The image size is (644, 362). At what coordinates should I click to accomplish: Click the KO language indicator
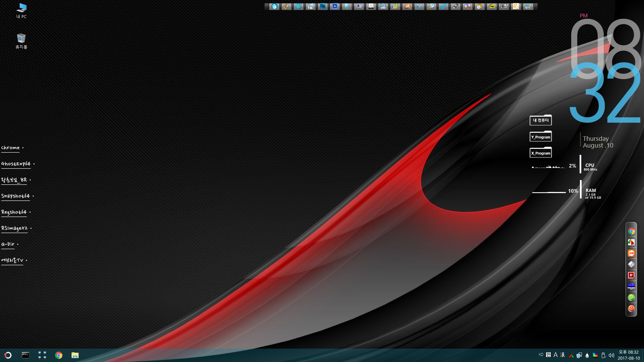541,355
